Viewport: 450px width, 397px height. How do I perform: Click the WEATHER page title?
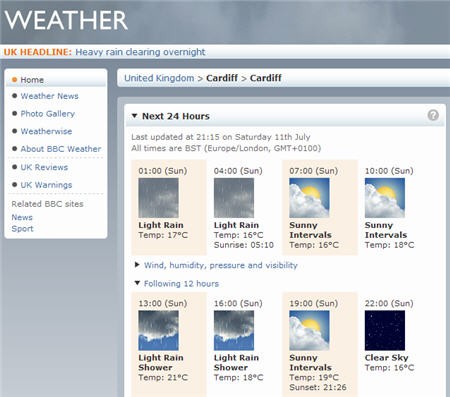(66, 21)
